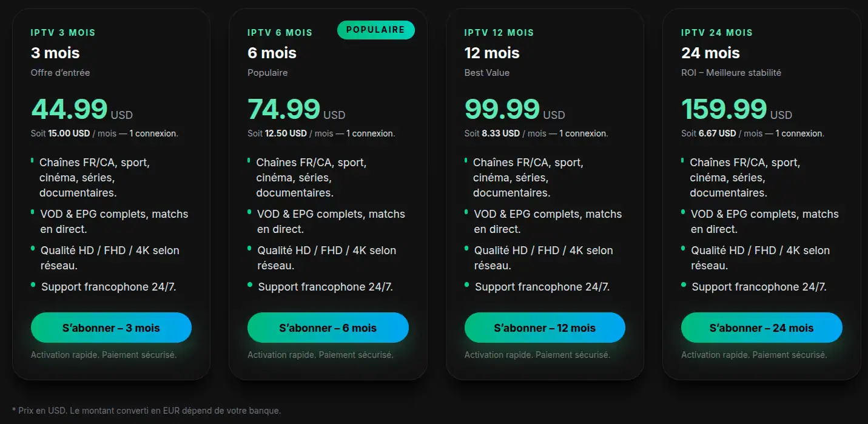Image resolution: width=868 pixels, height=424 pixels.
Task: Click the S'abonner – 6 mois button
Action: tap(328, 328)
